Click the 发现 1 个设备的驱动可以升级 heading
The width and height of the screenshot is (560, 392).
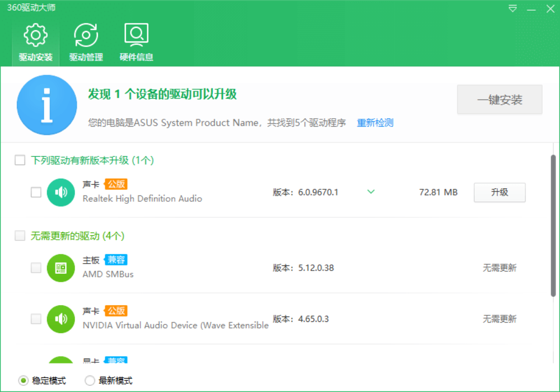pos(162,94)
